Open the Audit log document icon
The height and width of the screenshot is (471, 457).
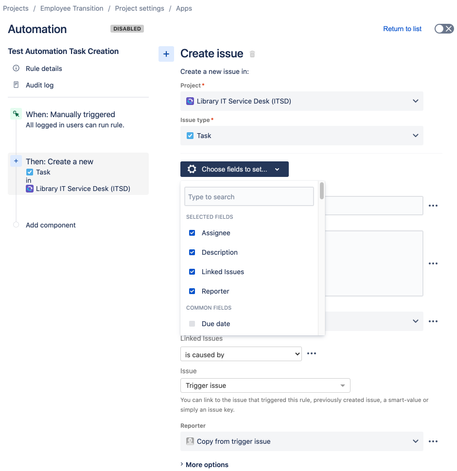16,85
